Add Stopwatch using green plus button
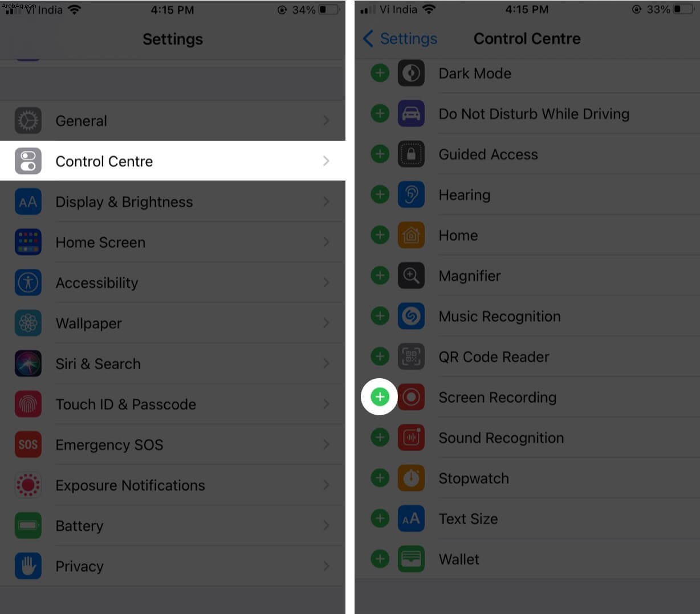The height and width of the screenshot is (614, 700). (x=380, y=478)
